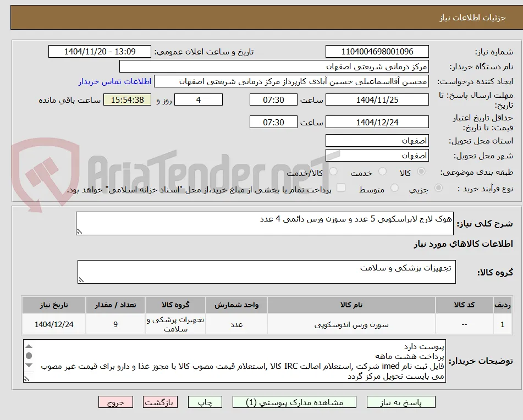Screen dimensions: 523x420
Task: Click the کد کالا column header
Action: pos(464,305)
